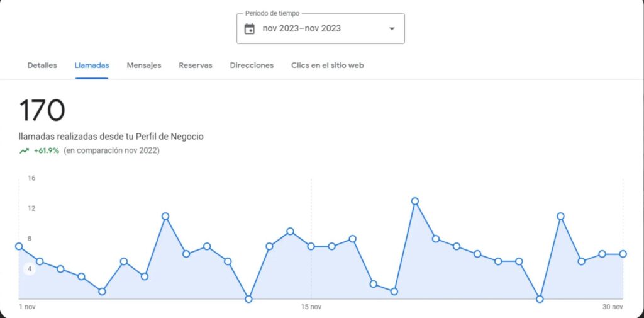Image resolution: width=644 pixels, height=318 pixels.
Task: Click the circled y-axis label '4'
Action: pyautogui.click(x=30, y=269)
